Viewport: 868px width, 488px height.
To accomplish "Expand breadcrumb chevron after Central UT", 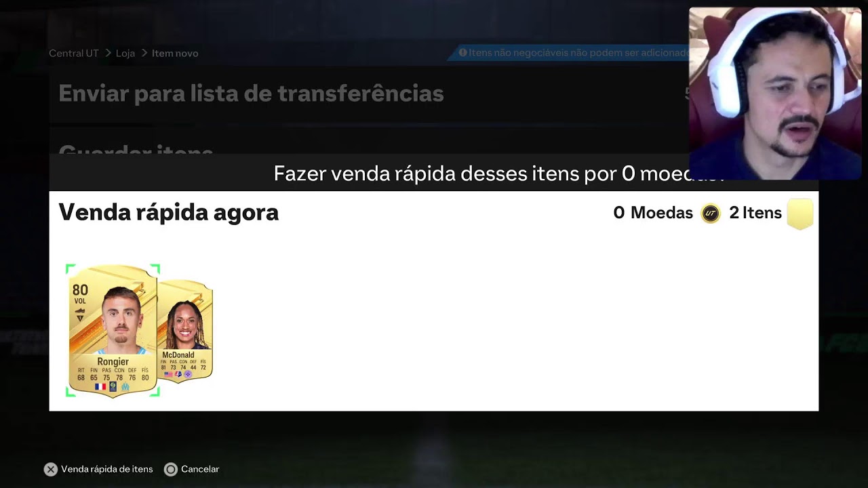I will coord(108,53).
